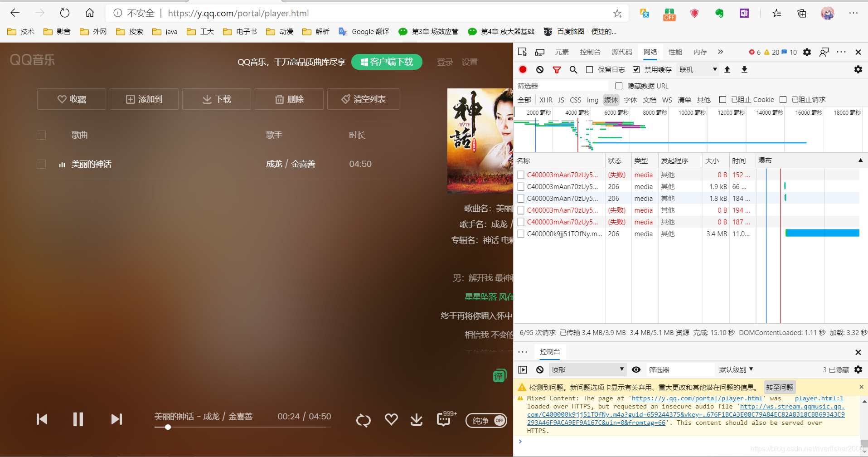Click 客户端下载 green button

[387, 62]
